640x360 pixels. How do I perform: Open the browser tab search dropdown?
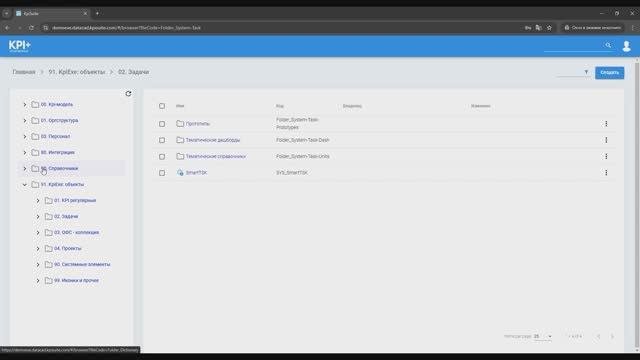[x=6, y=13]
